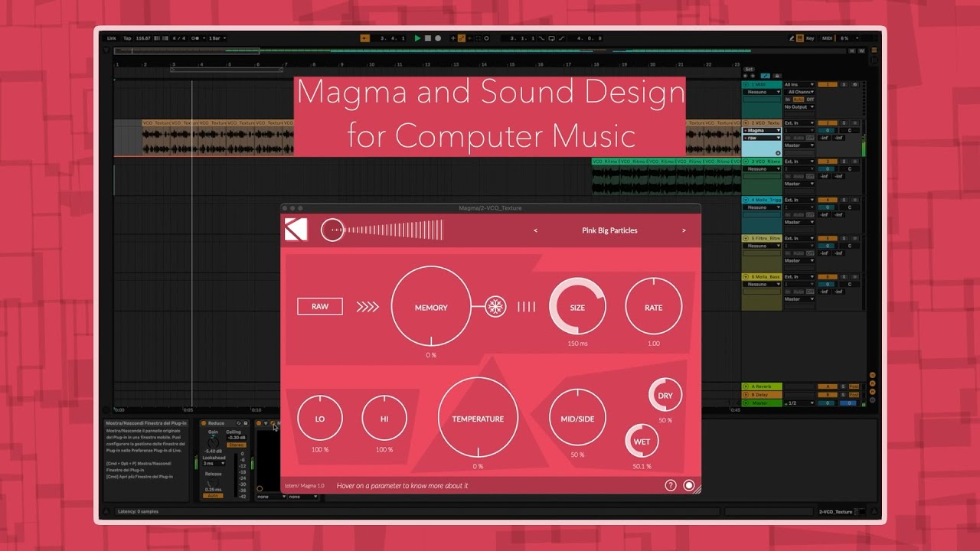980x551 pixels.
Task: Click the lock icon above the track headers
Action: pos(777,76)
